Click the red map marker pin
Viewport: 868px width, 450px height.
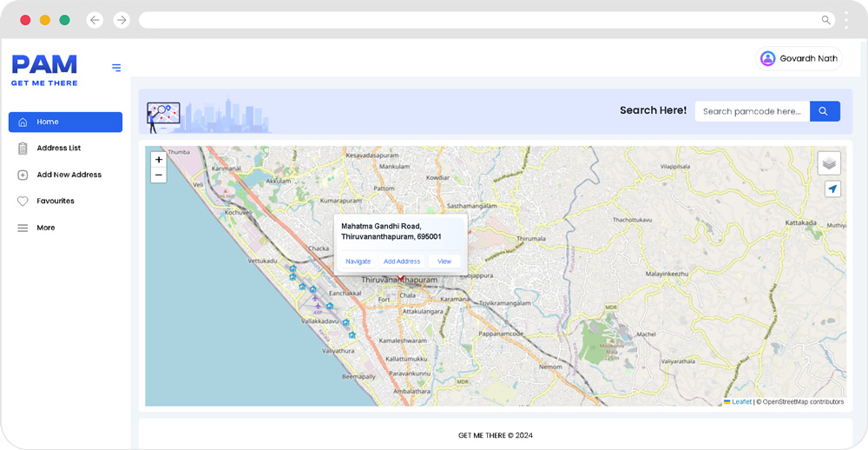click(x=401, y=278)
